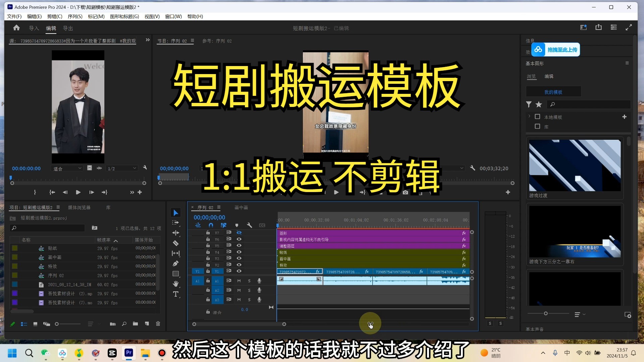Expand the 本地模板 tree chevron
The image size is (644, 362).
(529, 116)
